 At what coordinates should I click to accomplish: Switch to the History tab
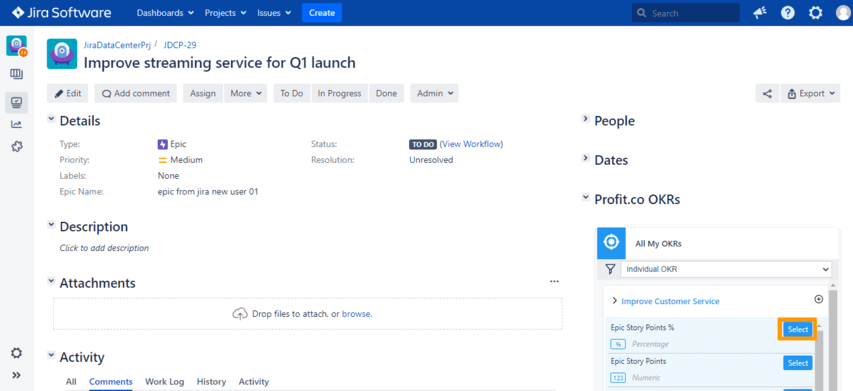pos(211,382)
